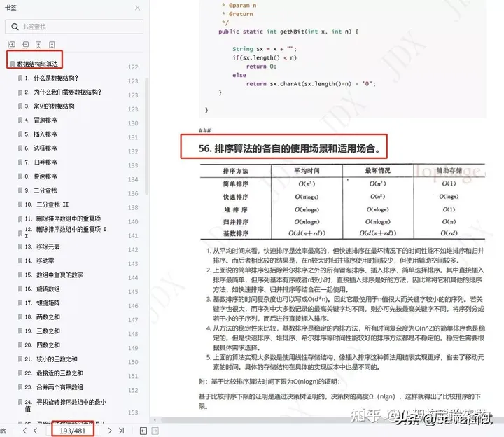Open bookmark 3. 常见的数据结构
Viewport: 504px width, 437px height.
(x=50, y=106)
